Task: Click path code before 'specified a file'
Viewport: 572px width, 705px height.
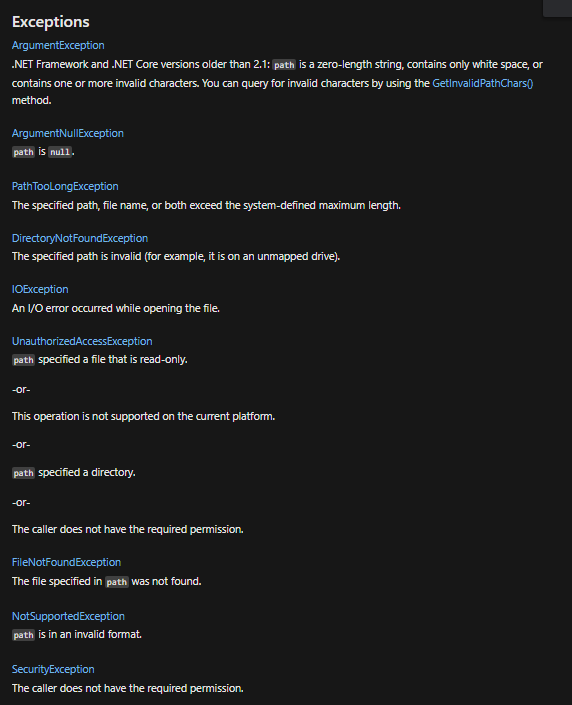Action: point(23,360)
